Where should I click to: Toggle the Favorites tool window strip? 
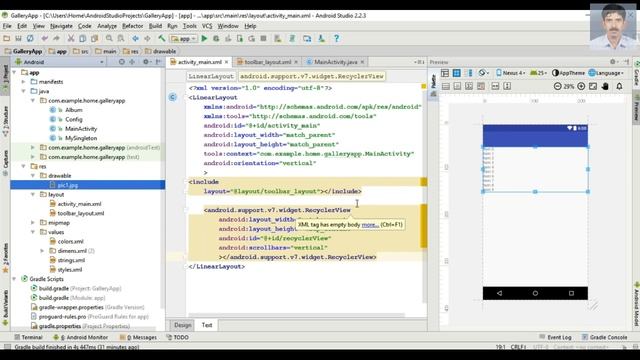point(5,258)
